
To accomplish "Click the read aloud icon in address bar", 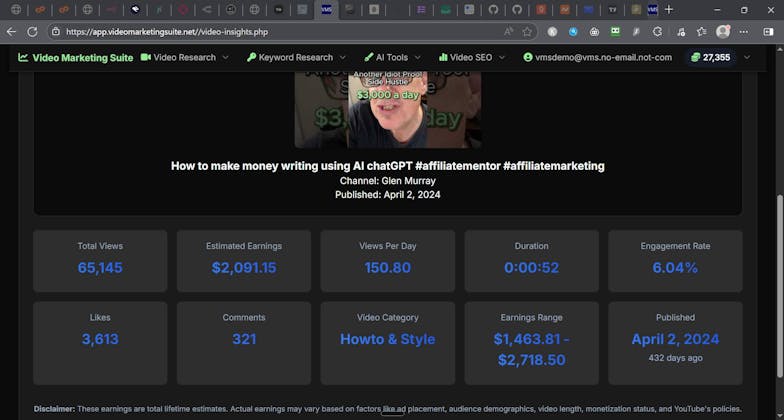I will (508, 31).
